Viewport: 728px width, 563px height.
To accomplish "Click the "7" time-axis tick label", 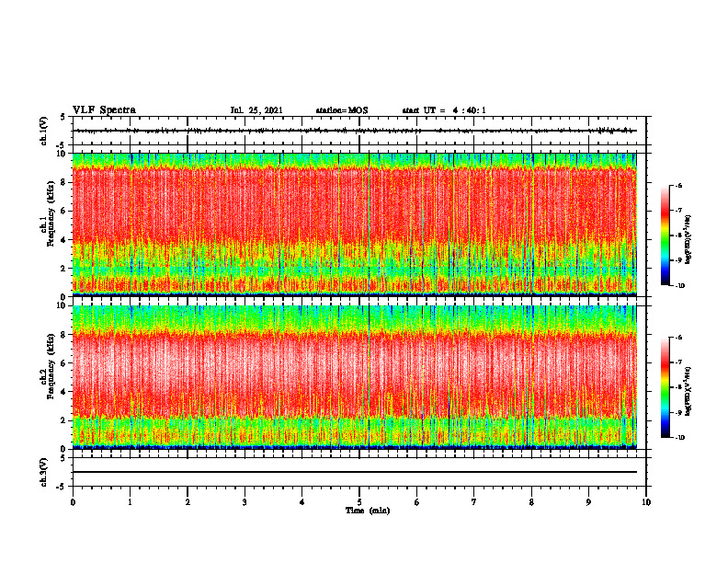I will [x=474, y=502].
